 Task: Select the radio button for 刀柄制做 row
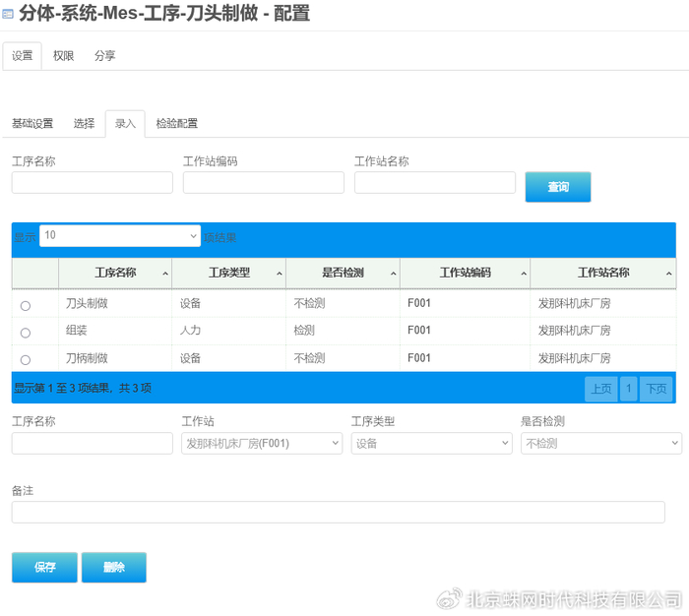26,360
